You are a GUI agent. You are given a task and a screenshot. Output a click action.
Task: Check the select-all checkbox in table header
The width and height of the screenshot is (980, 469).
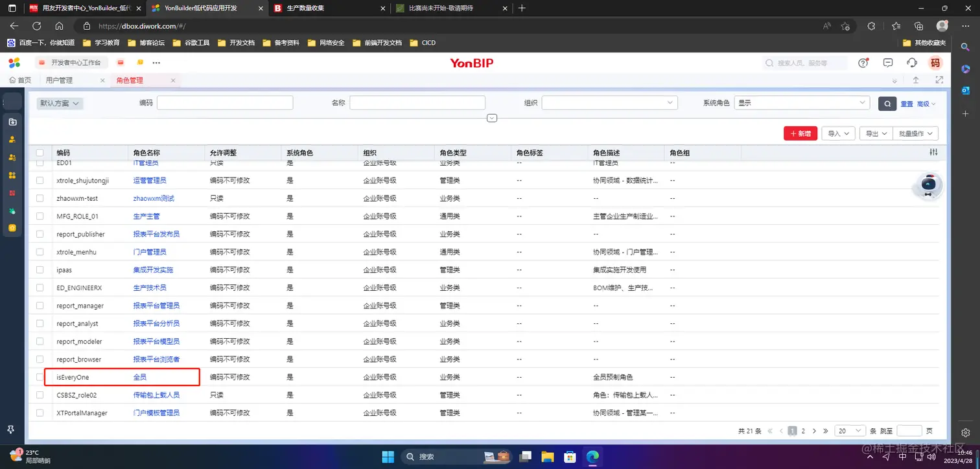tap(40, 152)
